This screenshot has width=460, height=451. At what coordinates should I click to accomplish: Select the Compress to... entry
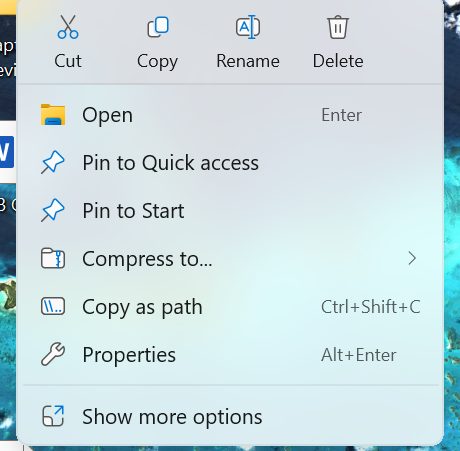coord(230,259)
